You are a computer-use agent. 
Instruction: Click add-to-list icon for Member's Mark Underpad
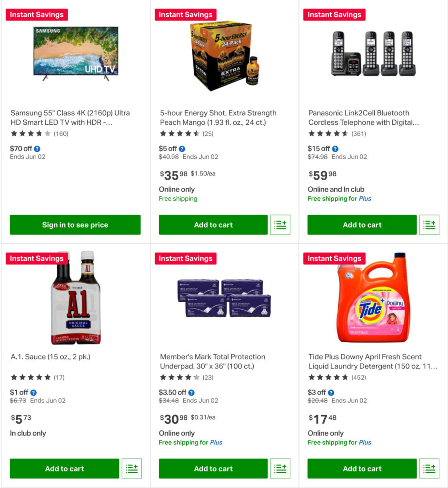(280, 468)
